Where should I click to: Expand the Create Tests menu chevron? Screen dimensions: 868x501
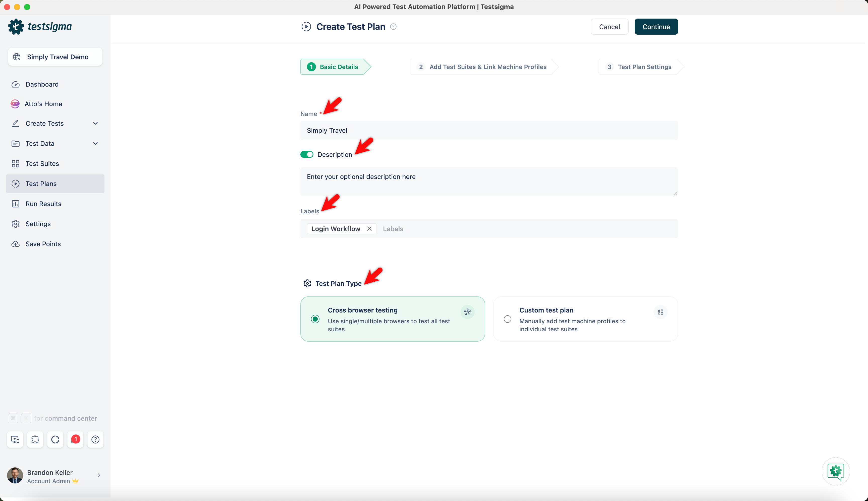[x=95, y=123]
